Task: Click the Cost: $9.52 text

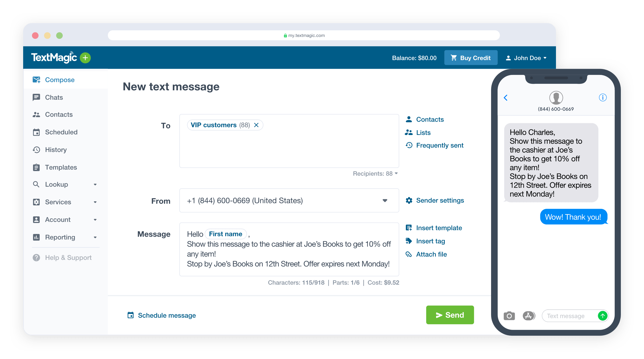Action: coord(383,282)
